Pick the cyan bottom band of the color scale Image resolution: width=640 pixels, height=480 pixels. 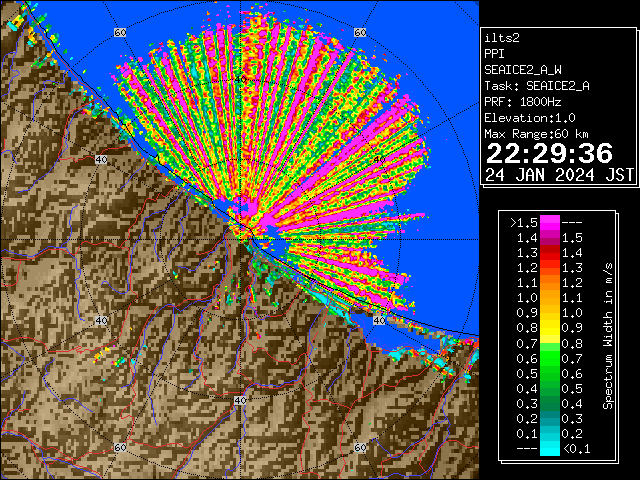(550, 448)
